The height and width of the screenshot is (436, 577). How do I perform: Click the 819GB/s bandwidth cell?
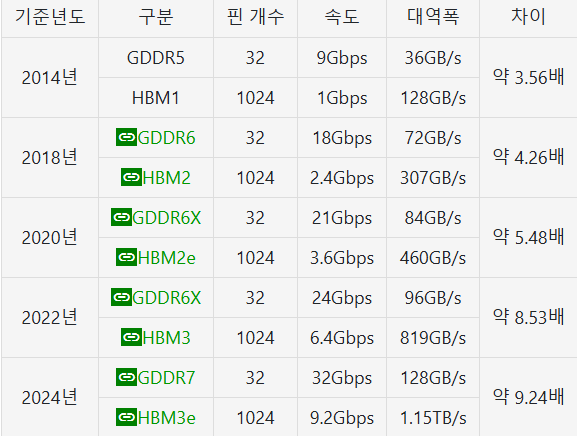(x=433, y=337)
